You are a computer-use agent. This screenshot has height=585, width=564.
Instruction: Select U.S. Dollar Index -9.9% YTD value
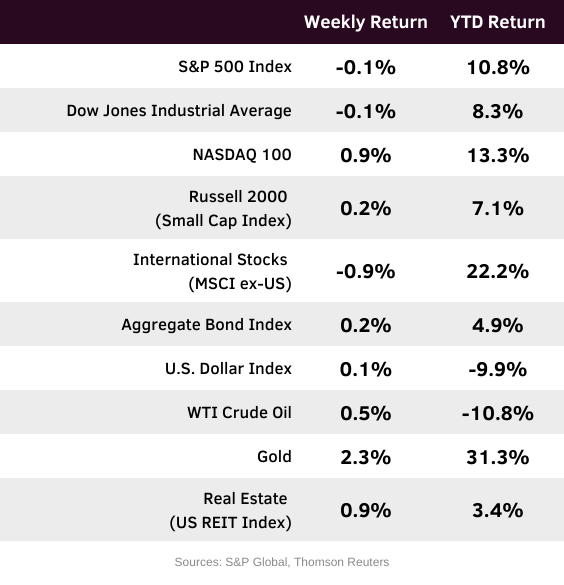pos(498,369)
